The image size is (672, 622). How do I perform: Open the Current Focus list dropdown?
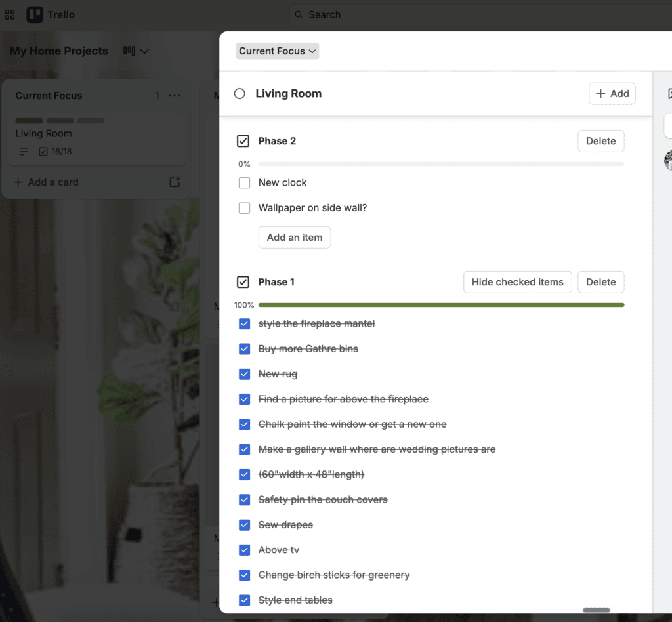click(278, 51)
